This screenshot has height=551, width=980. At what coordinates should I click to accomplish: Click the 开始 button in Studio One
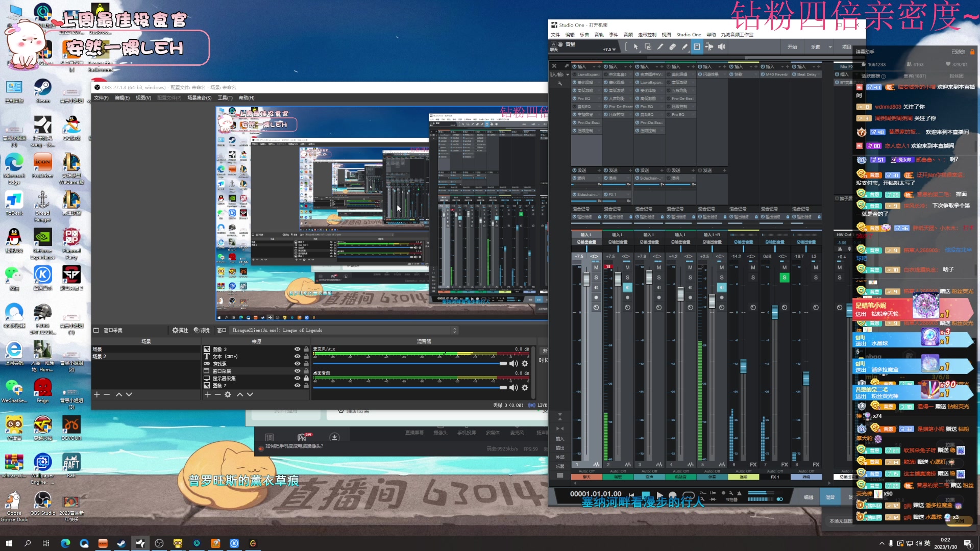(x=792, y=47)
